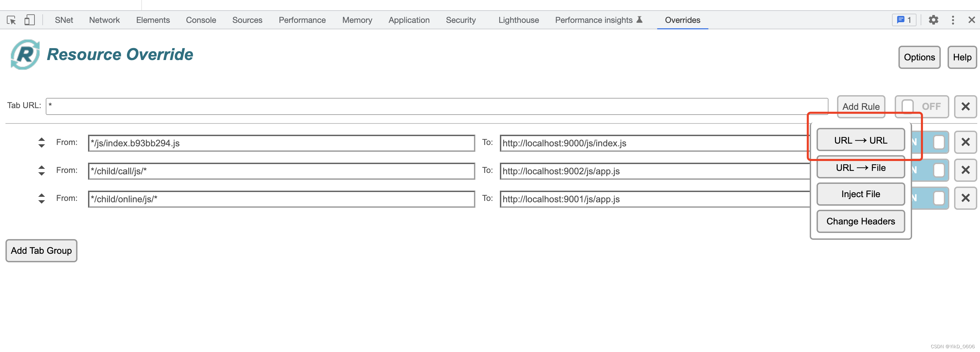Choose URL → URL rule type
This screenshot has height=352, width=980.
(861, 140)
